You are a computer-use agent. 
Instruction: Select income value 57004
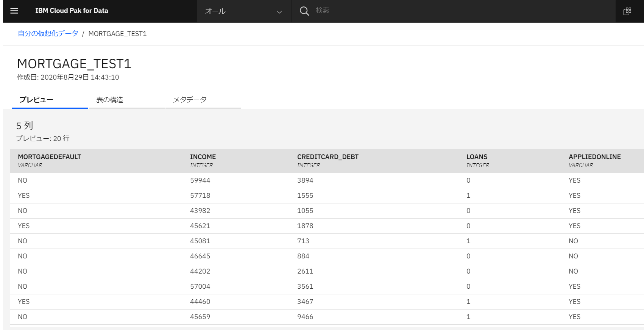(200, 286)
